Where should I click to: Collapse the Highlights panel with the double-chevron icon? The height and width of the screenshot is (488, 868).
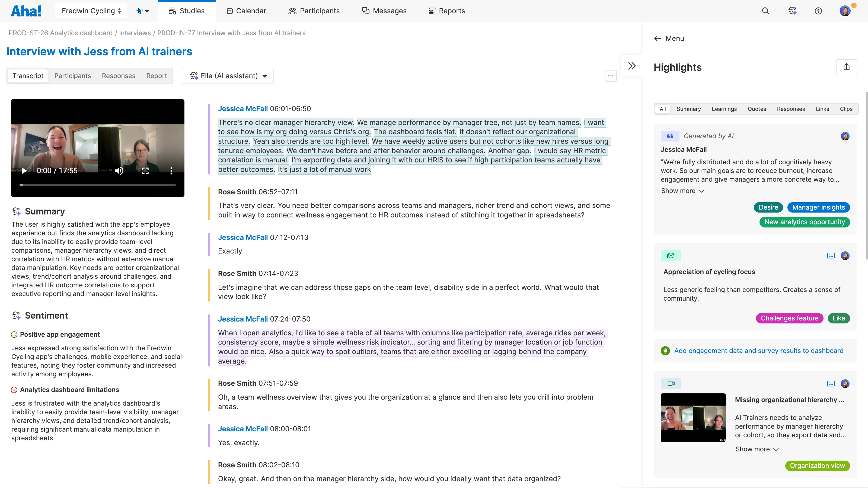click(632, 66)
